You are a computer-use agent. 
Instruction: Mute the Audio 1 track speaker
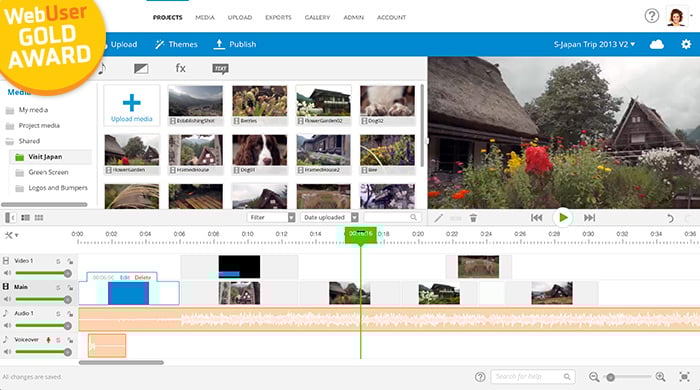7,325
